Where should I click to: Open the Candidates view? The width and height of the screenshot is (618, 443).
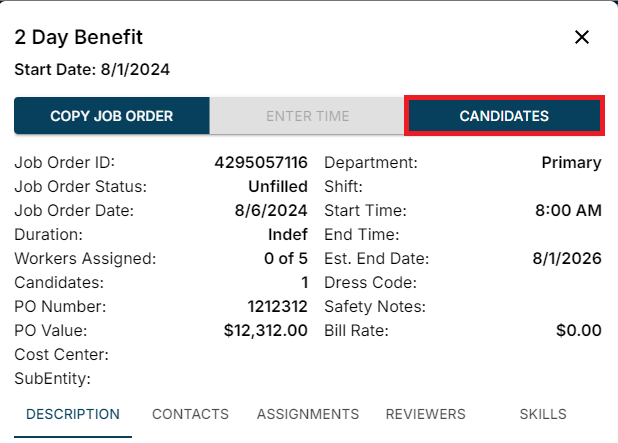(x=504, y=116)
